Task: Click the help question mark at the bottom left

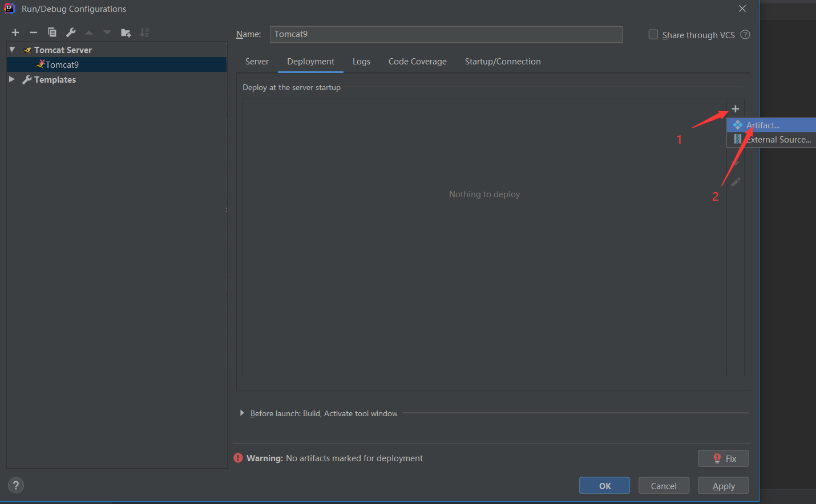Action: click(x=16, y=485)
